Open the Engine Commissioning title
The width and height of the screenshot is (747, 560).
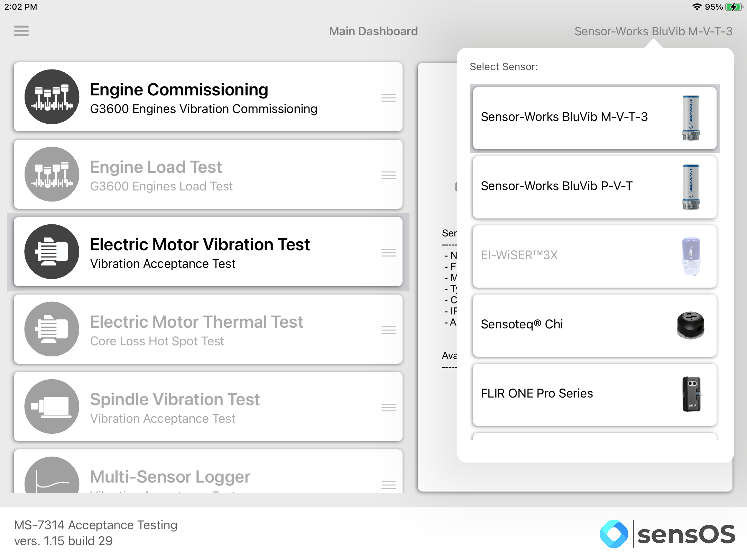tap(179, 90)
